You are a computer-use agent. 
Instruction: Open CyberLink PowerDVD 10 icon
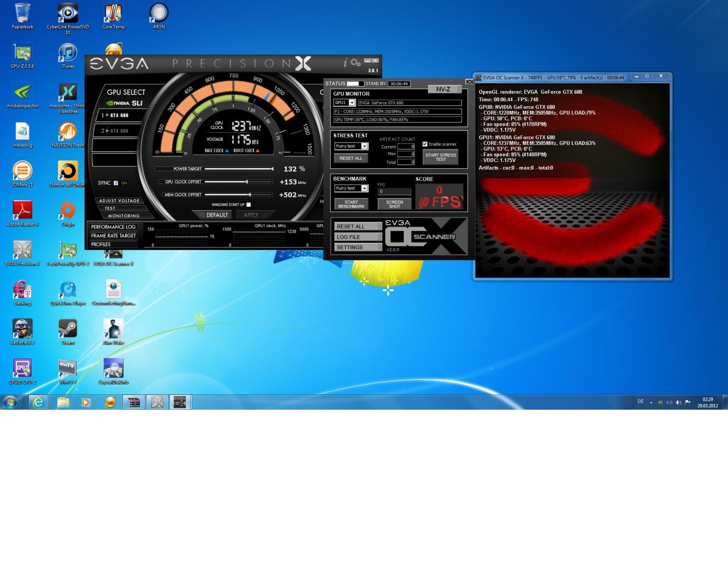[x=68, y=19]
